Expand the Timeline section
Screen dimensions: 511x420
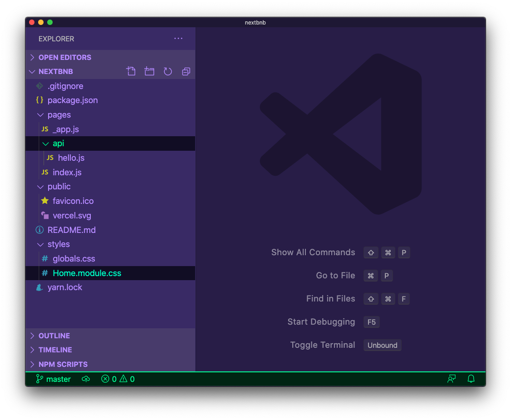click(x=55, y=350)
